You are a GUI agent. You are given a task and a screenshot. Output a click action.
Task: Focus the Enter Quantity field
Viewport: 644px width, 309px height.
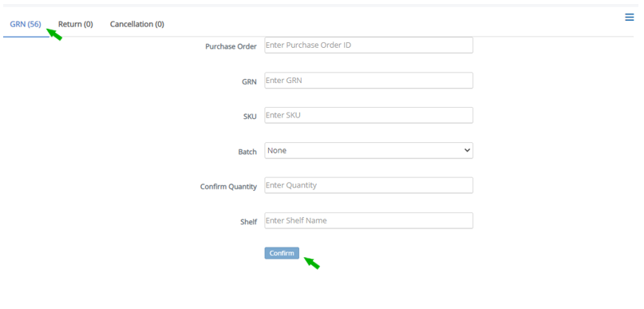[x=369, y=185]
